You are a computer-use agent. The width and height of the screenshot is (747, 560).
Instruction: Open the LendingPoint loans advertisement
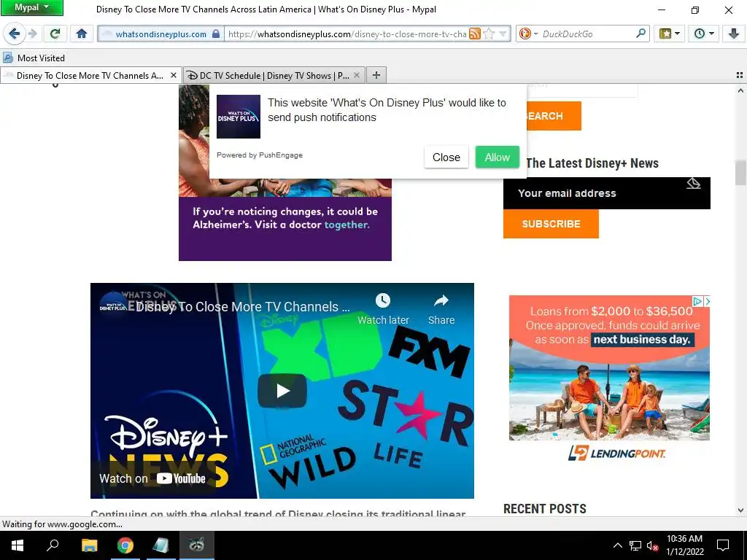click(x=609, y=381)
